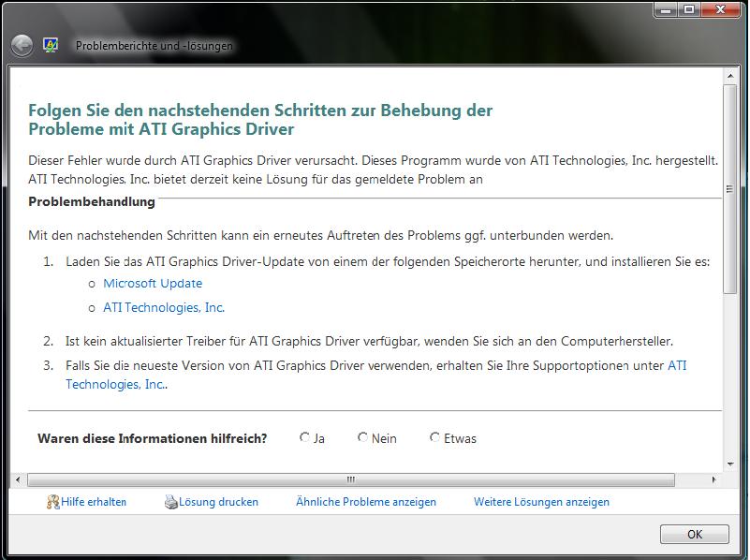Image resolution: width=750 pixels, height=560 pixels.
Task: Select the Ja radio button
Action: (x=304, y=437)
